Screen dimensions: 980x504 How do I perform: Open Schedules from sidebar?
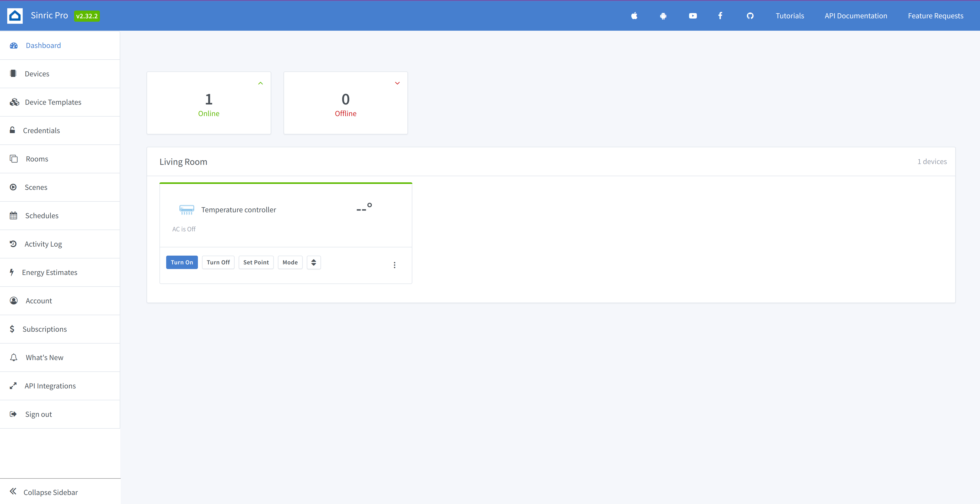coord(60,216)
